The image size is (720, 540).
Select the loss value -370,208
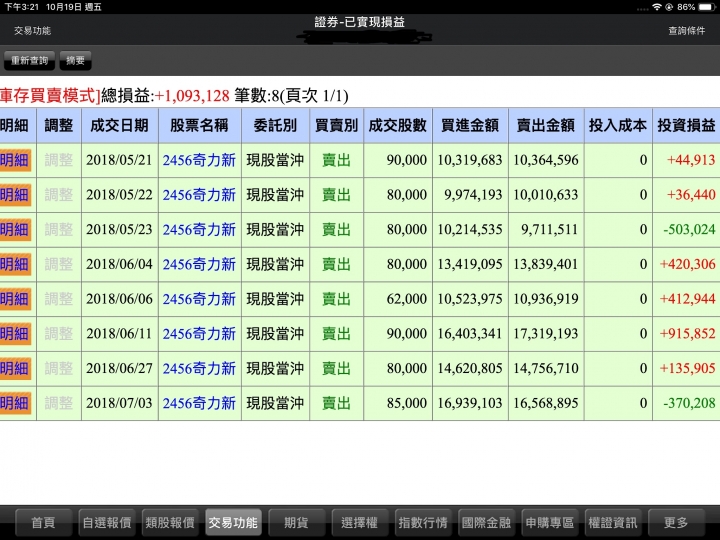689,403
